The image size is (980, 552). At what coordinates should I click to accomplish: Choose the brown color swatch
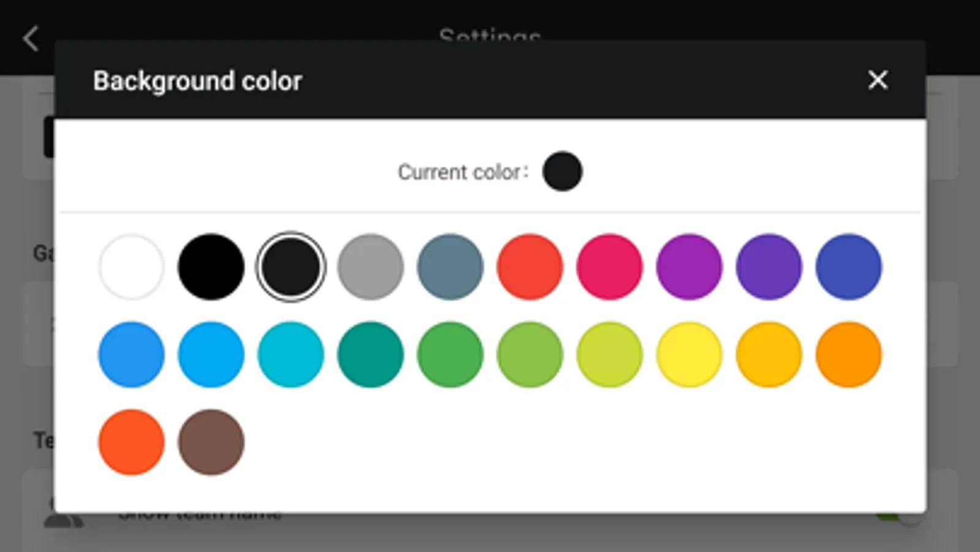point(211,442)
